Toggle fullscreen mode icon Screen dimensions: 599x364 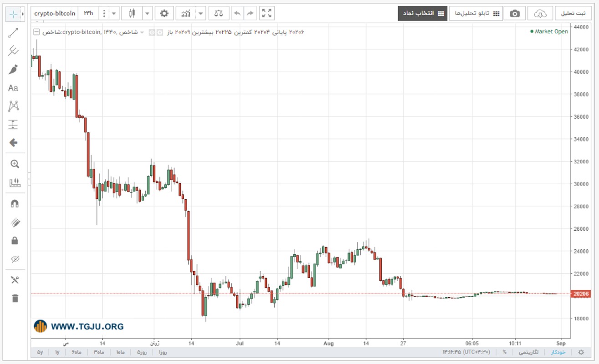click(x=267, y=14)
